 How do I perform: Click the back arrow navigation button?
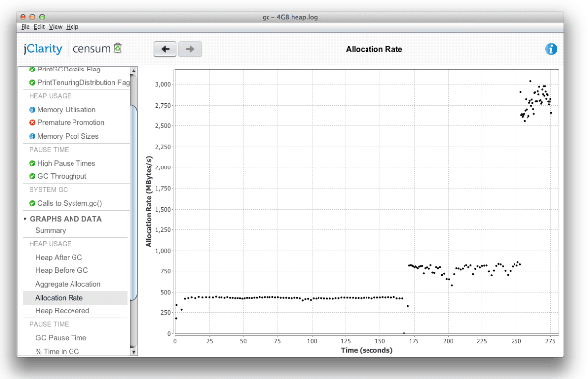click(165, 49)
